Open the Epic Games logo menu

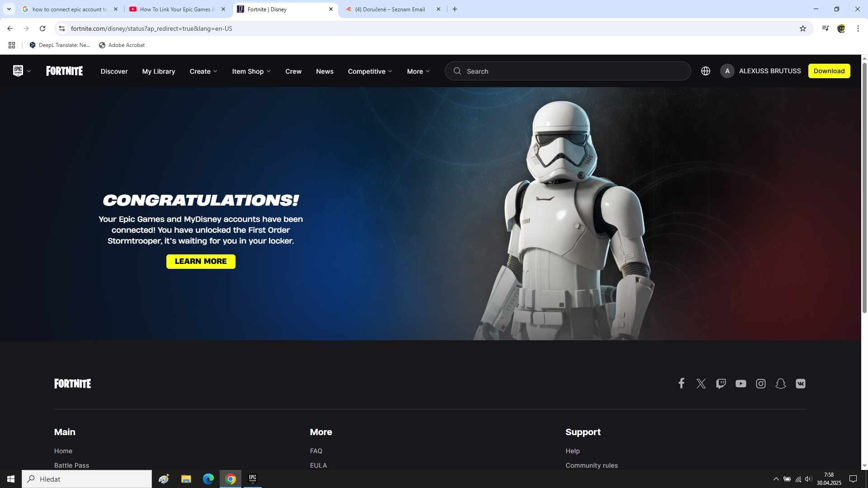(x=18, y=71)
